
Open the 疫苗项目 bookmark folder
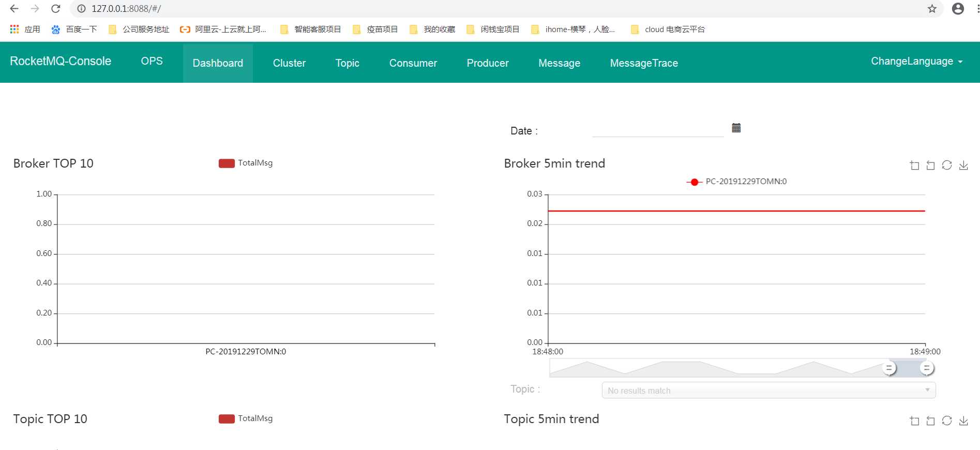click(375, 29)
